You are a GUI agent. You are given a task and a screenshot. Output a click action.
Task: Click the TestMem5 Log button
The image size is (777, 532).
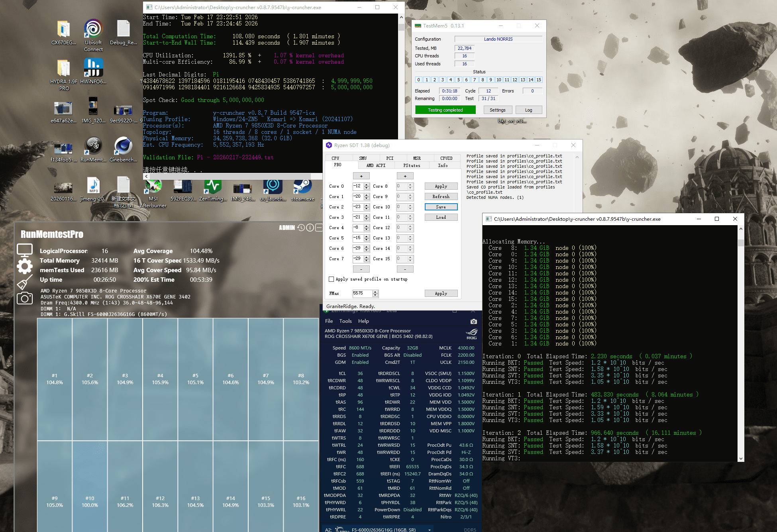(528, 110)
